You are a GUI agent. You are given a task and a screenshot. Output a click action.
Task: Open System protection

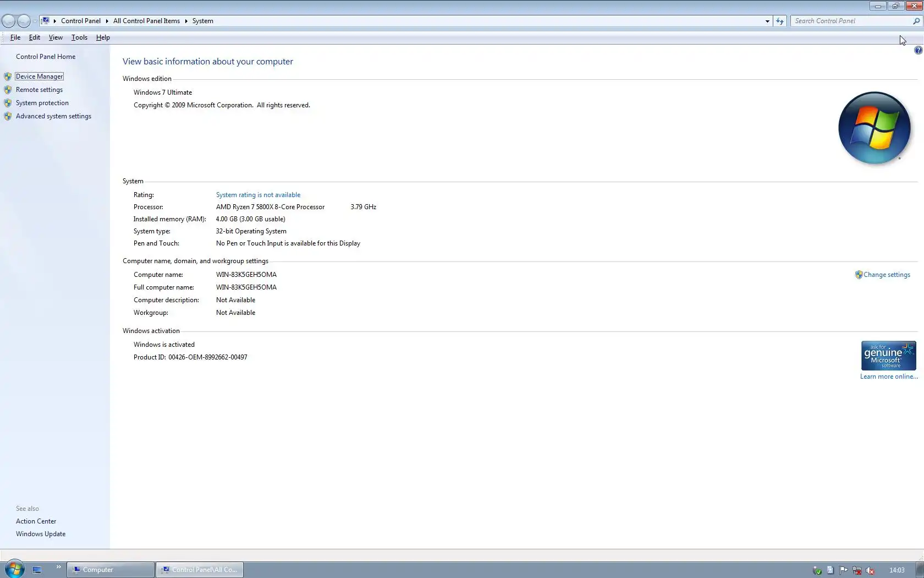pyautogui.click(x=42, y=103)
